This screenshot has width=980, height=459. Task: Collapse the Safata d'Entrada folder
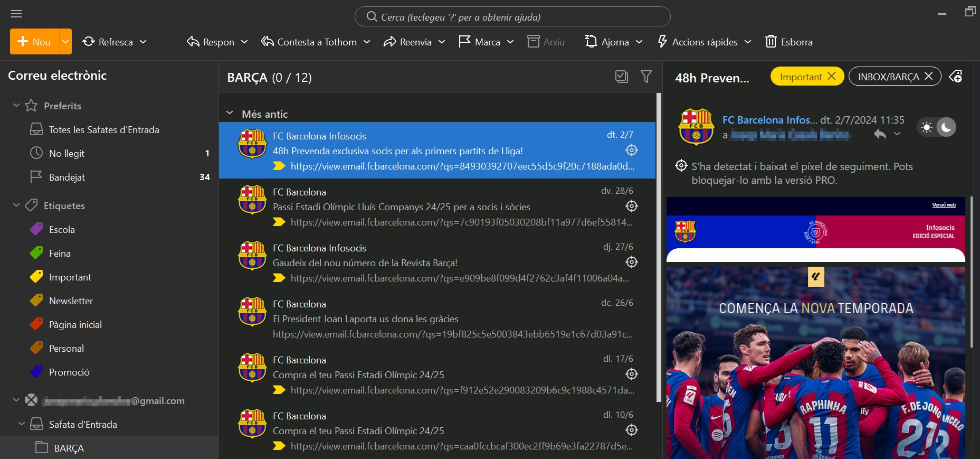pos(22,424)
